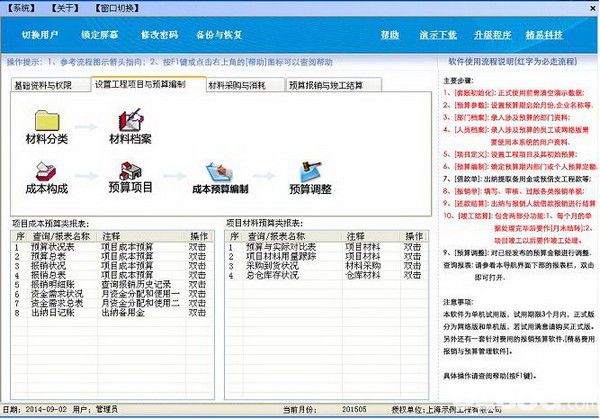
Task: Click current month value 201505
Action: 354,409
